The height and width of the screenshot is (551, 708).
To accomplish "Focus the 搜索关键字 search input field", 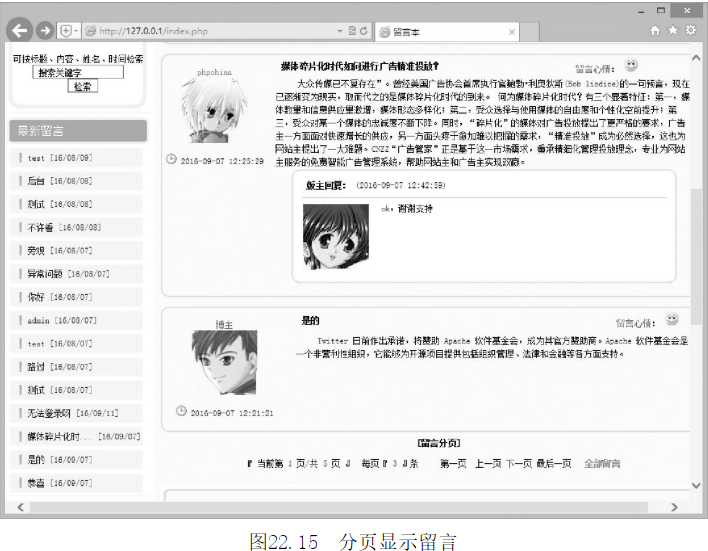I will (x=78, y=72).
